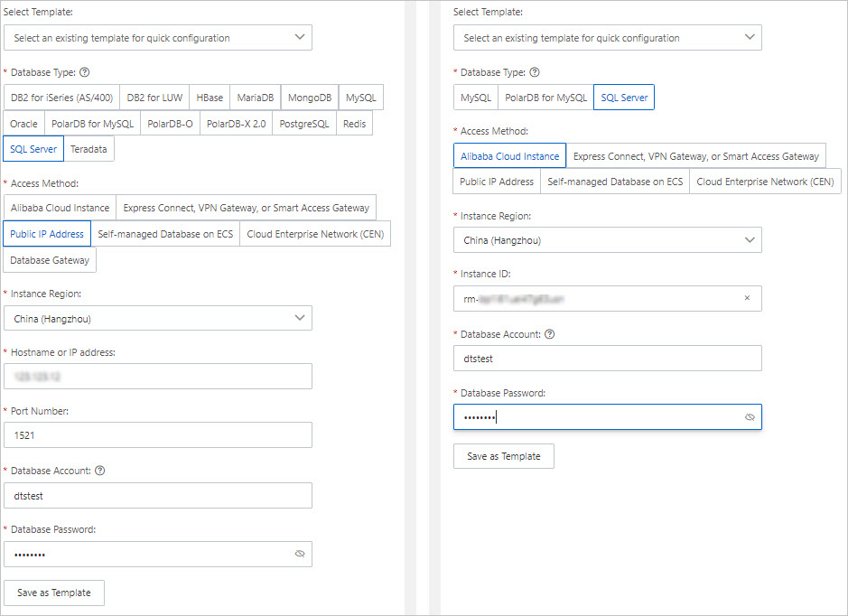Select the Database Gateway access method
Viewport: 848px width, 616px height.
tap(50, 260)
